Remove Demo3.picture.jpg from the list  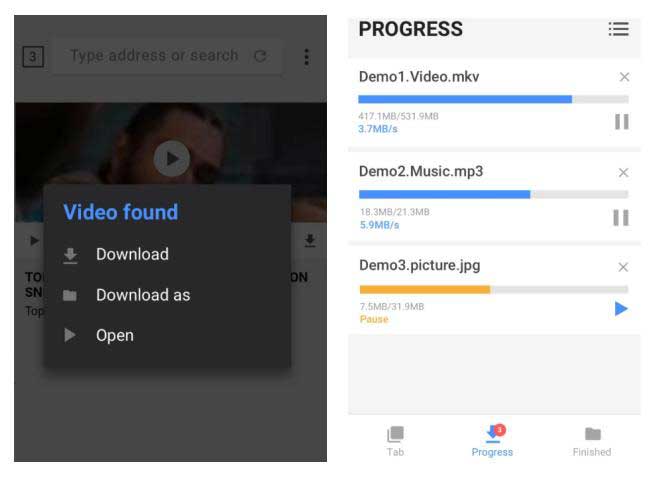click(624, 267)
